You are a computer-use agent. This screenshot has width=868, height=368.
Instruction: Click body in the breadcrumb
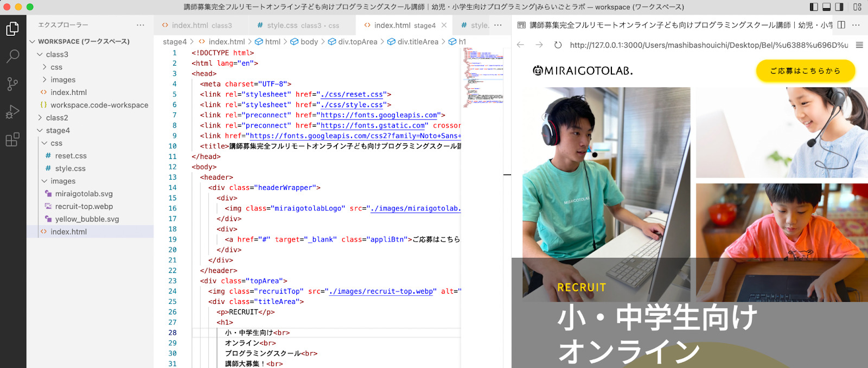[x=309, y=42]
